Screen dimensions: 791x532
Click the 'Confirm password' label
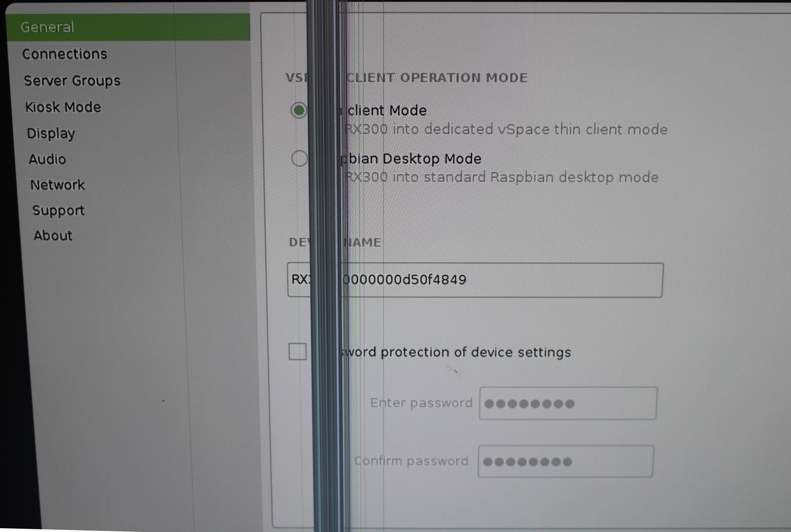pos(411,461)
